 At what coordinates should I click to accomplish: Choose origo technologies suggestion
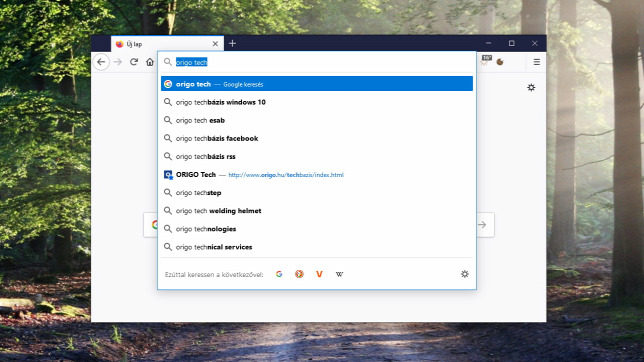(317, 229)
